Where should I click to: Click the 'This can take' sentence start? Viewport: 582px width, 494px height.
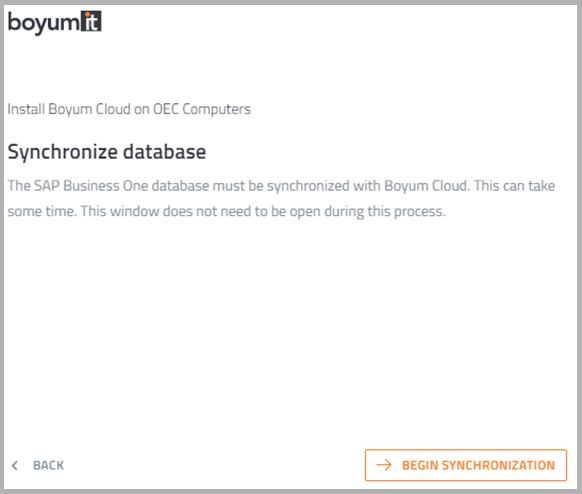pos(514,186)
